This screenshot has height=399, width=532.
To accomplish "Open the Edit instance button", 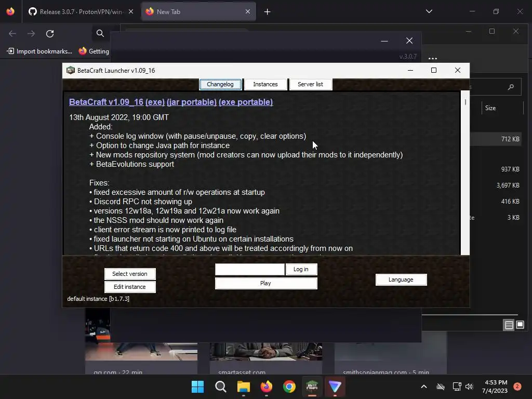I will tap(130, 287).
